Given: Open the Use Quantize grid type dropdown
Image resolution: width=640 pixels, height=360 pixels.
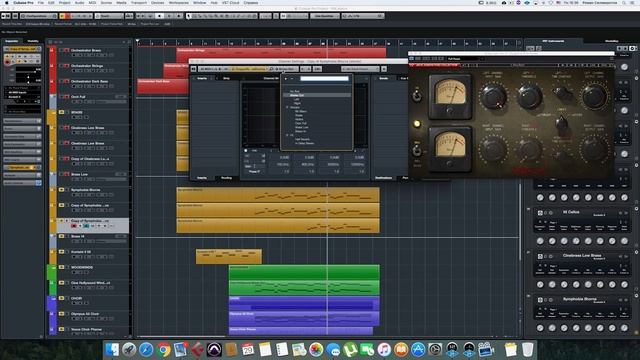Looking at the screenshot, I should (x=324, y=16).
